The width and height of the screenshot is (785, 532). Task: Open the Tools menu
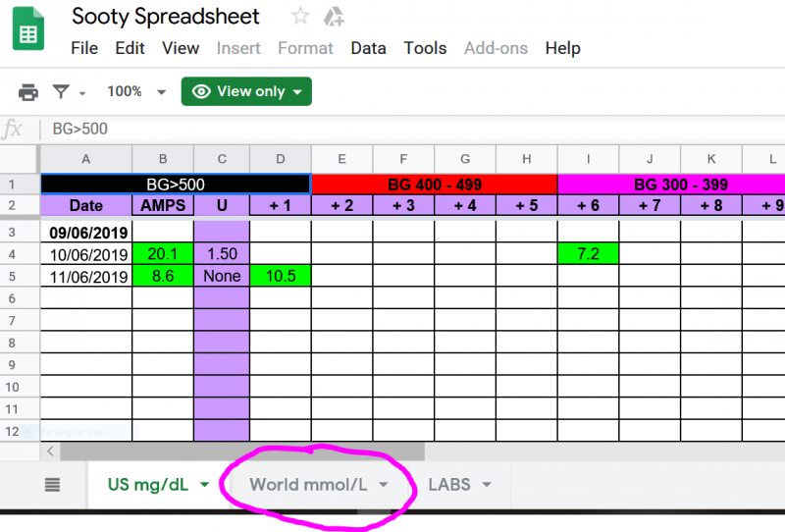tap(425, 48)
